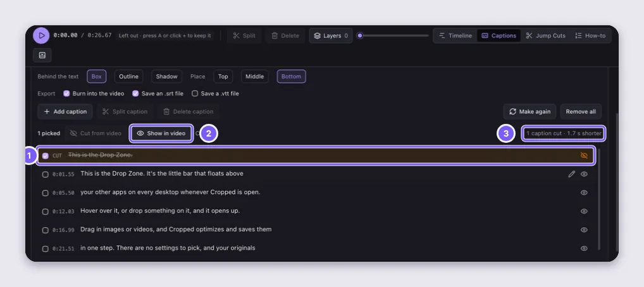Click the zoom slider track near its middle
This screenshot has height=287, width=644.
tap(393, 36)
